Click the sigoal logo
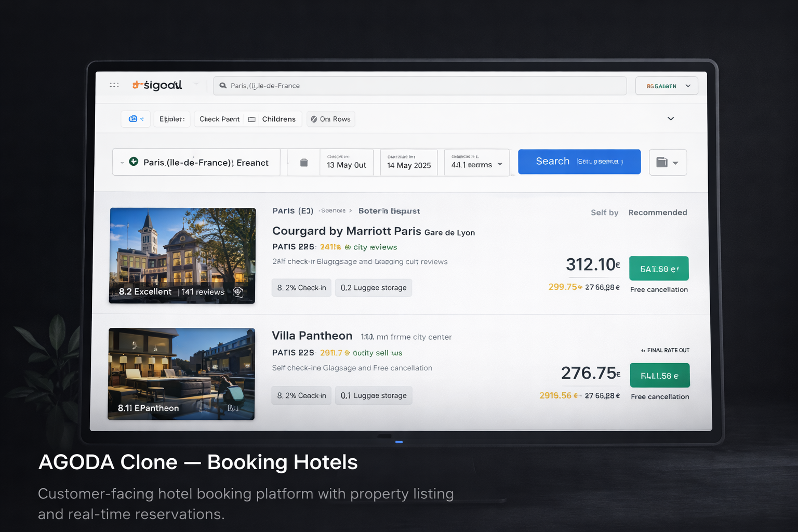798x532 pixels. coord(157,85)
